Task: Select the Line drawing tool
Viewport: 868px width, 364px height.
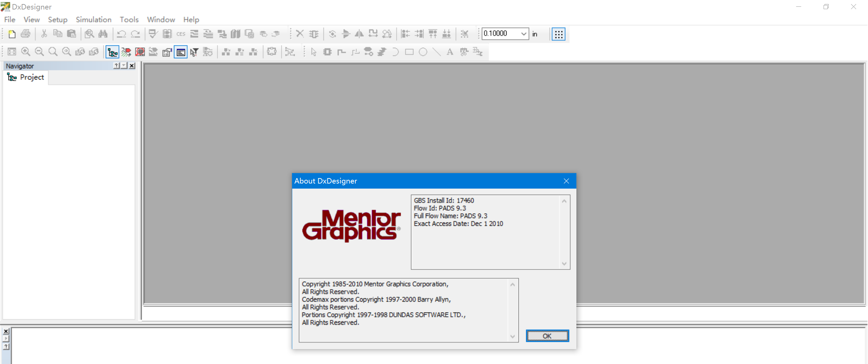Action: (x=436, y=52)
